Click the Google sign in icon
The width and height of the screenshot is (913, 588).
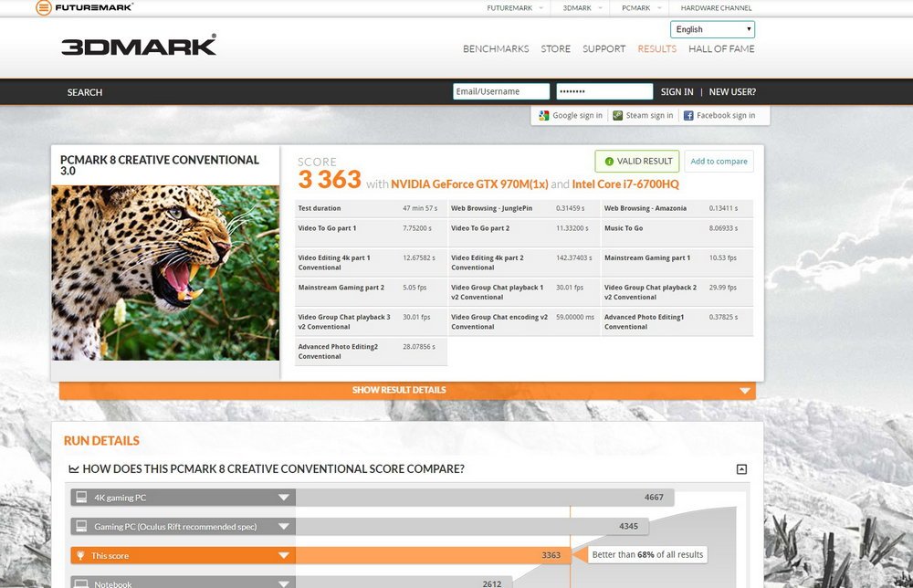point(544,116)
